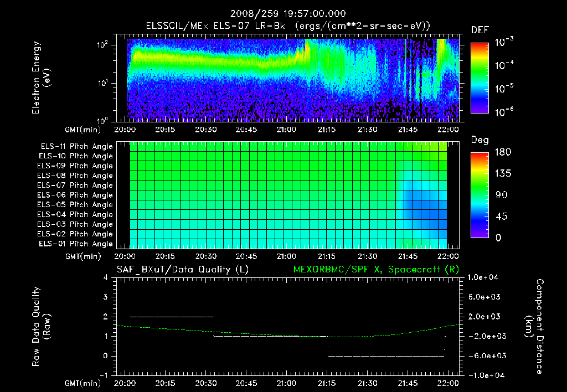Click the Deg pitch angle color bar

(x=480, y=195)
